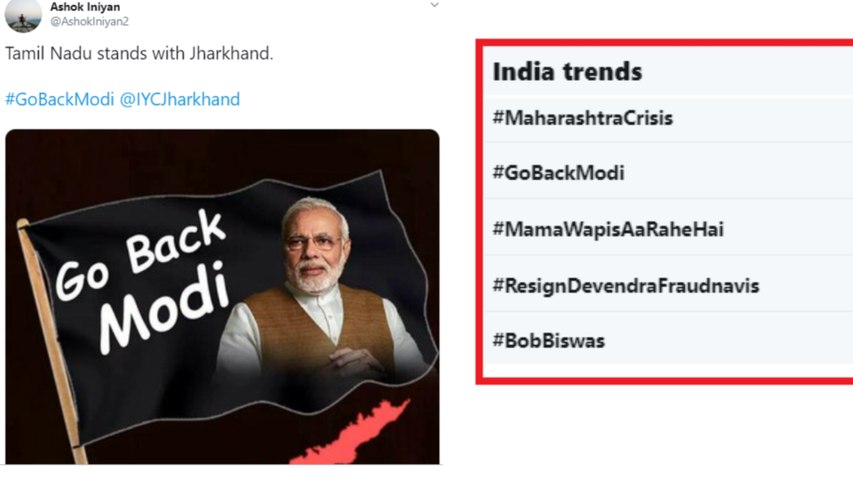Open the #MamaWapisAaRaheHai trend
This screenshot has width=853, height=480.
607,229
